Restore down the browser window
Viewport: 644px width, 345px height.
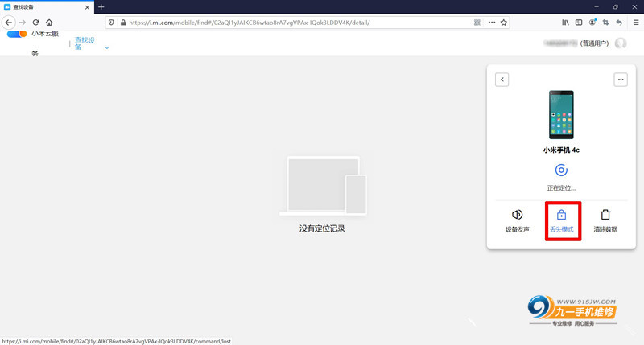616,7
